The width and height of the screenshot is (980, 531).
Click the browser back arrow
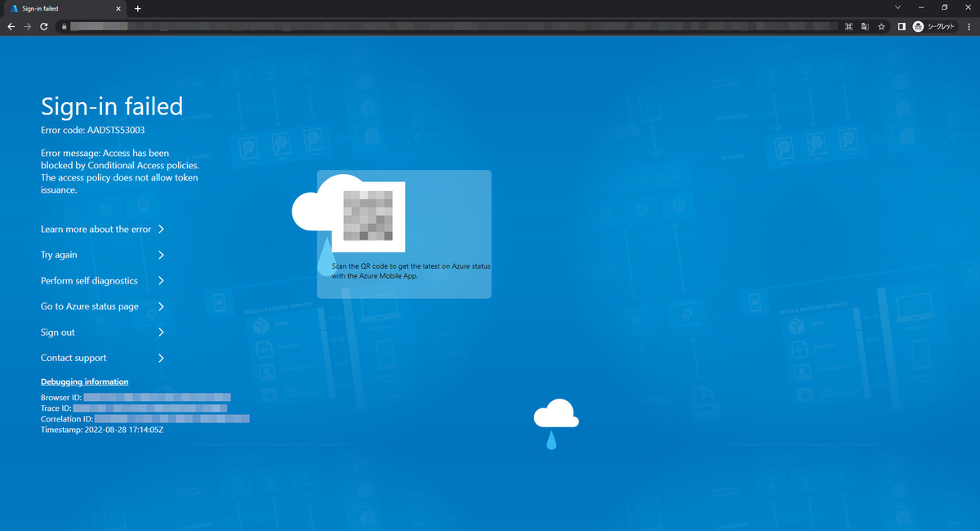(11, 26)
